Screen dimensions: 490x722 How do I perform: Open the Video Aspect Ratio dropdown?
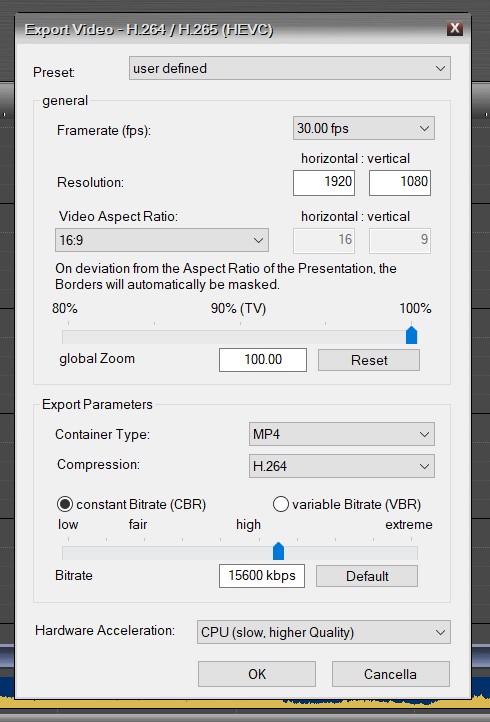click(162, 240)
